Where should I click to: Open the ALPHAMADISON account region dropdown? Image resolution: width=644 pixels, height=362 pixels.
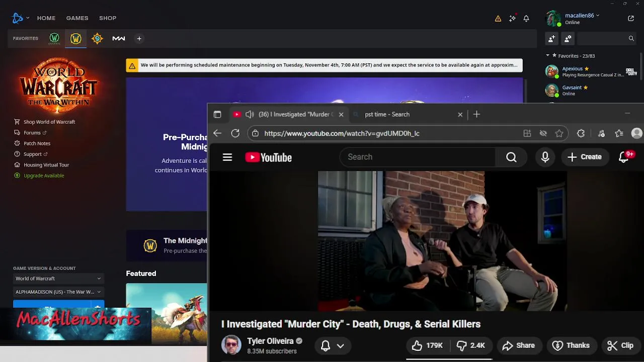pyautogui.click(x=58, y=292)
